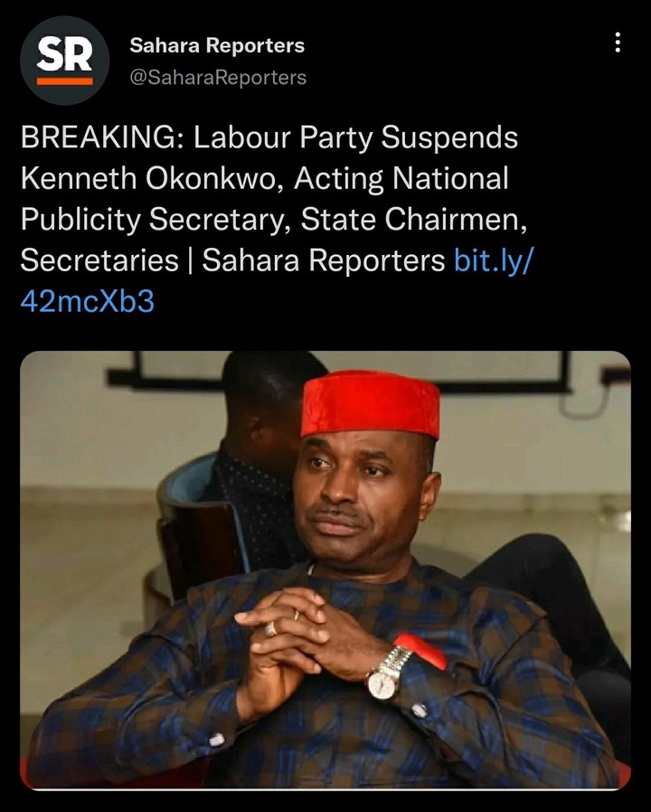This screenshot has width=651, height=812.
Task: Click the 42mcXb3 link portion
Action: [88, 301]
